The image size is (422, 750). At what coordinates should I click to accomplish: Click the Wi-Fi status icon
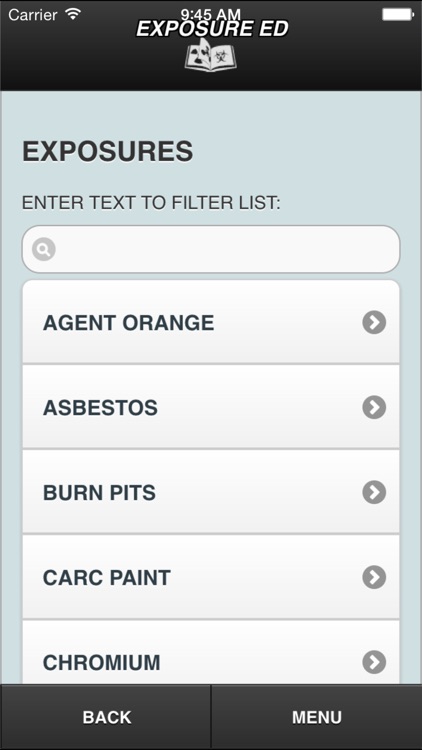pyautogui.click(x=73, y=14)
